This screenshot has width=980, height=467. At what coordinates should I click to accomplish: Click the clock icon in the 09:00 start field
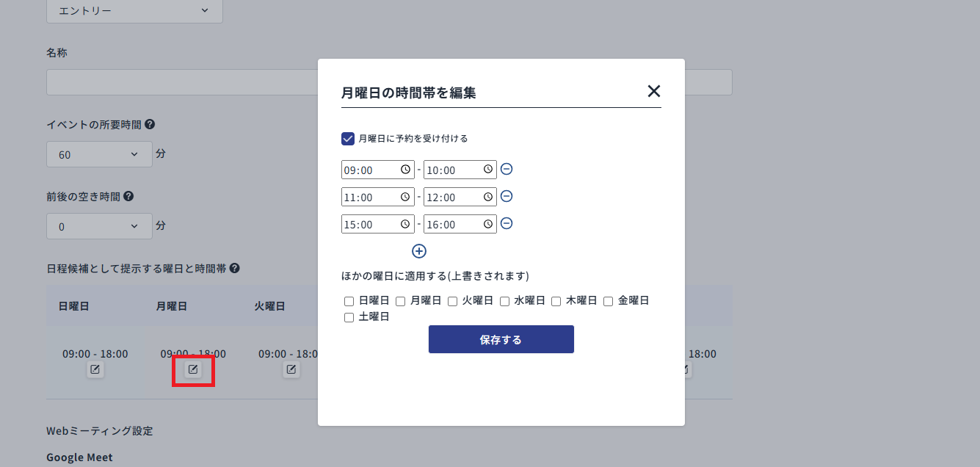[406, 169]
